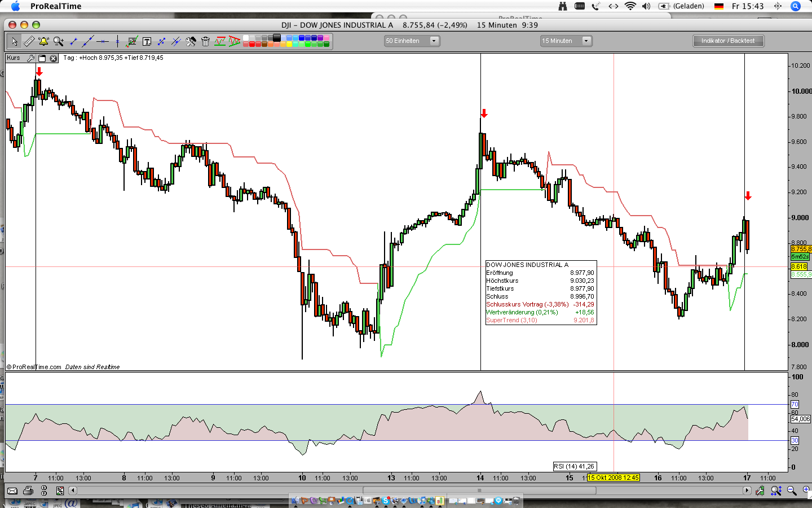
Task: Click the RSI 70 level label
Action: [x=795, y=404]
